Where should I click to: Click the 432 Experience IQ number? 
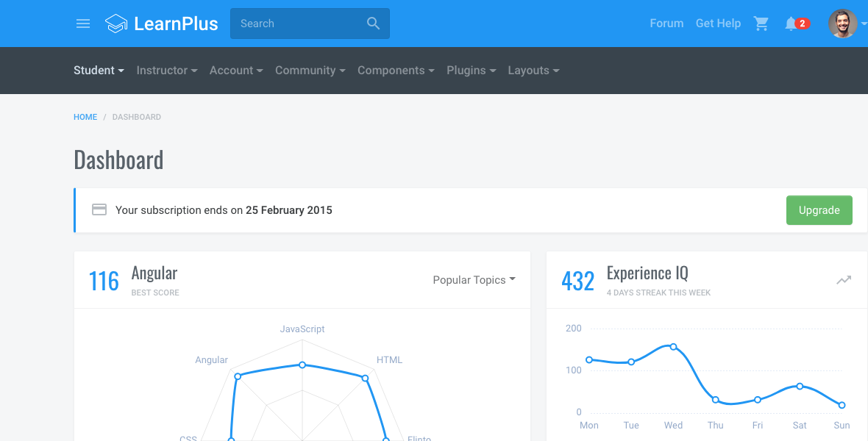click(x=578, y=281)
